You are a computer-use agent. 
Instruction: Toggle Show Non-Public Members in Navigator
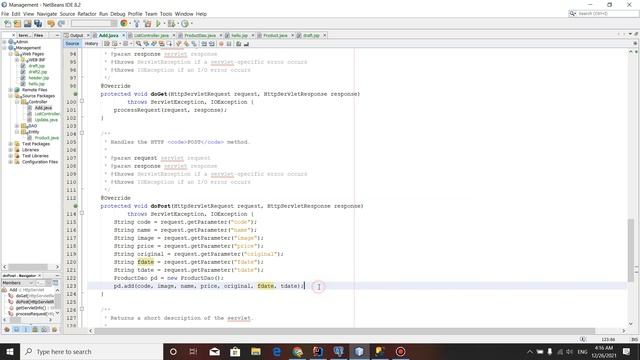click(35, 329)
